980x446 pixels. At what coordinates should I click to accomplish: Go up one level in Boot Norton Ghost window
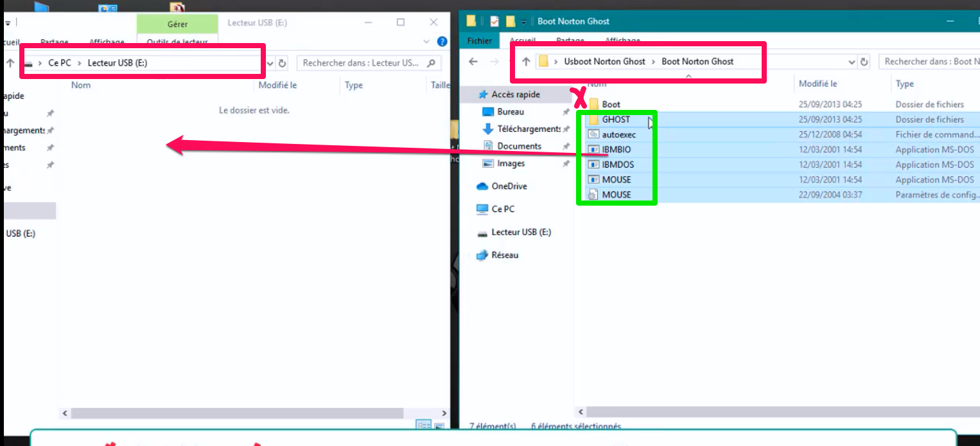pos(526,62)
